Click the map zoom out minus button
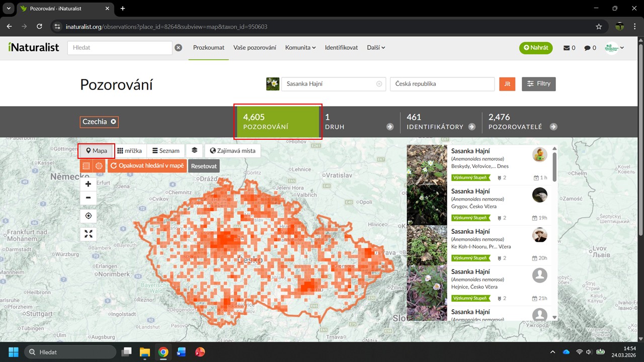Viewport: 644px width, 362px height. (89, 198)
